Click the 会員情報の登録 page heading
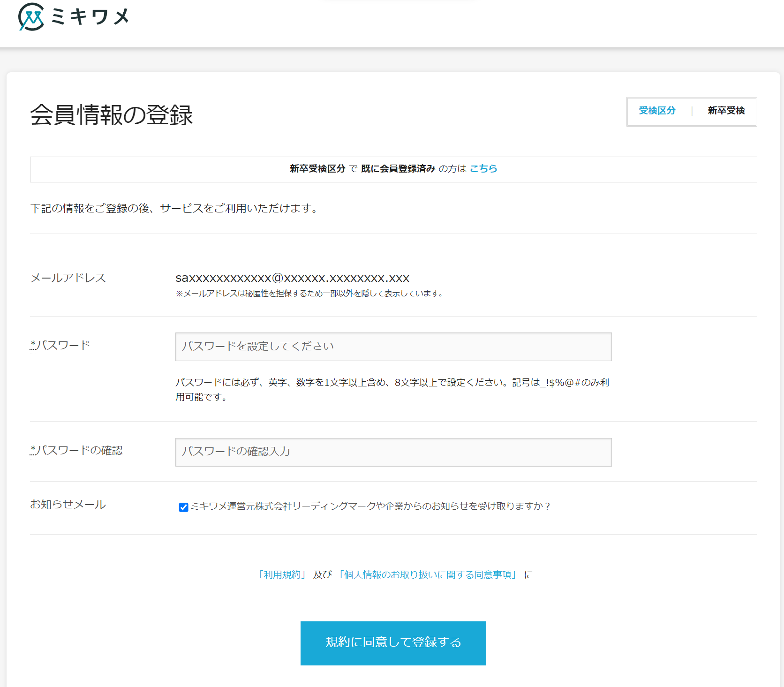Viewport: 784px width, 687px height. tap(112, 115)
